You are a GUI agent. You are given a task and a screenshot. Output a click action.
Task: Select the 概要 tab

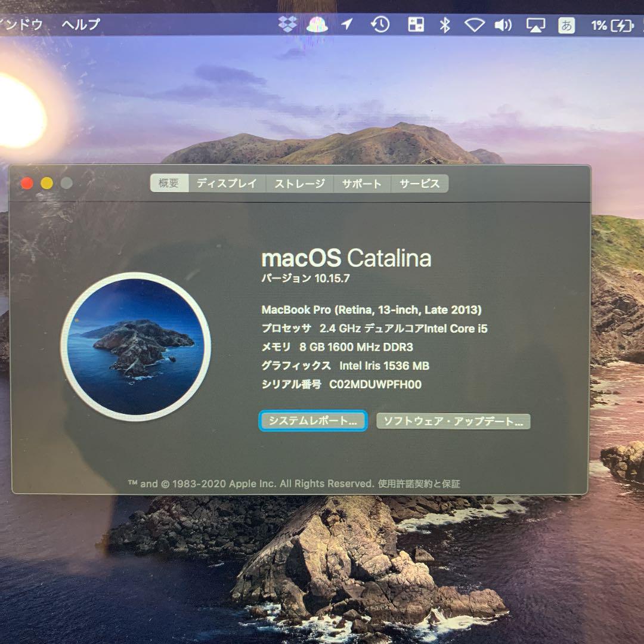(x=169, y=183)
